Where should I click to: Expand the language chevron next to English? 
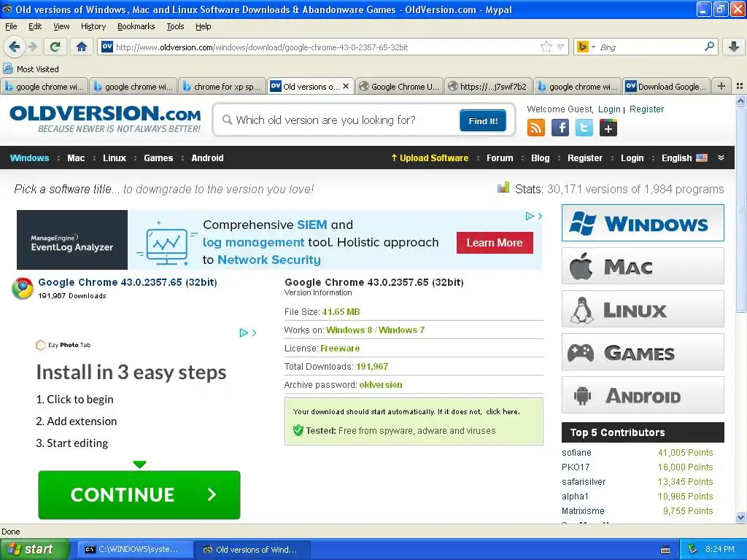pos(721,157)
